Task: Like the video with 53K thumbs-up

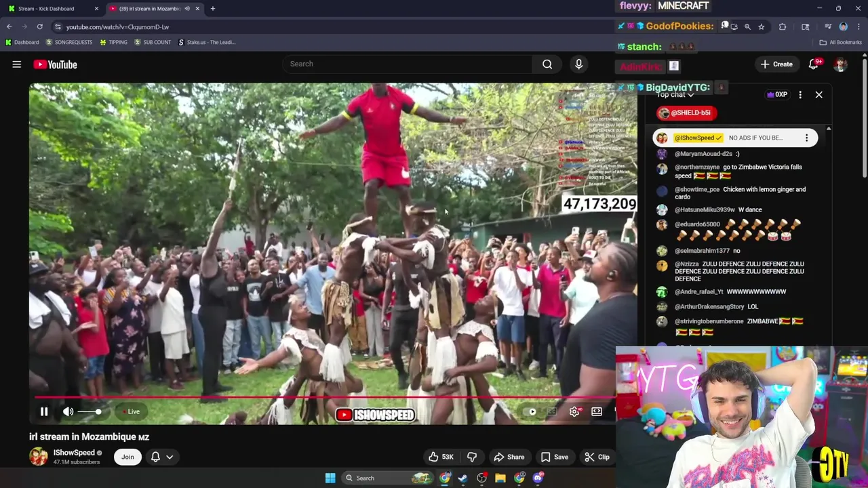Action: pyautogui.click(x=440, y=457)
